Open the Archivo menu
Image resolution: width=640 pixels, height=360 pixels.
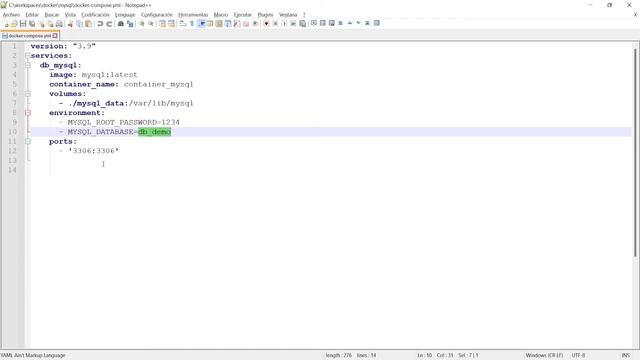tap(11, 15)
